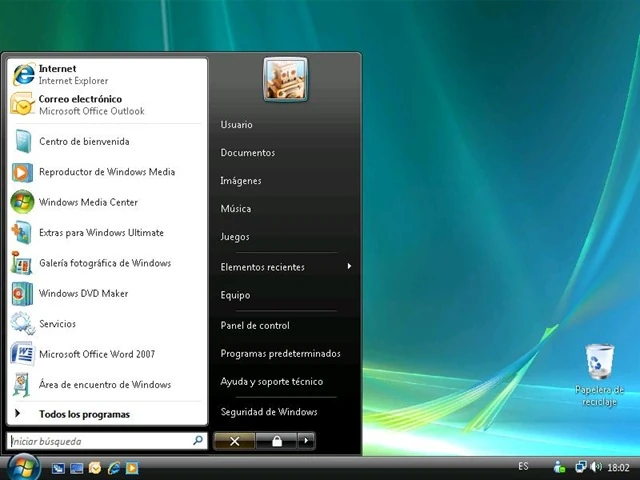Click 'Servicios' text label
This screenshot has width=640, height=480.
[58, 324]
